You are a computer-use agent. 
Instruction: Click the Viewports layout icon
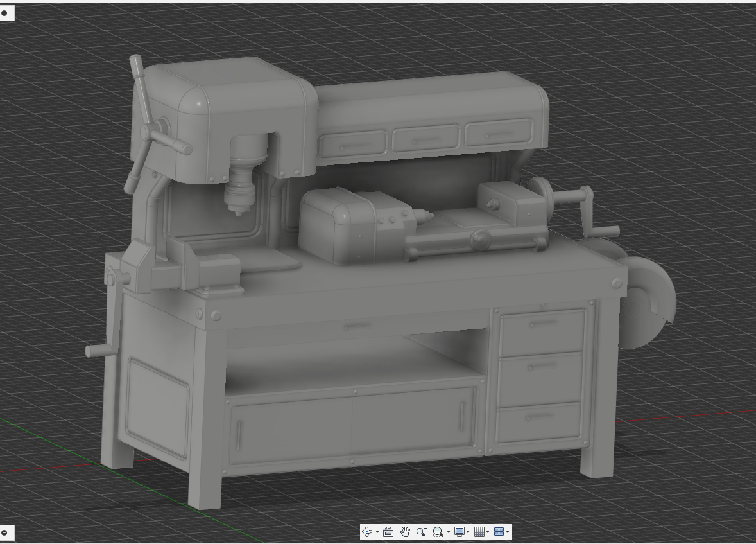coord(499,532)
